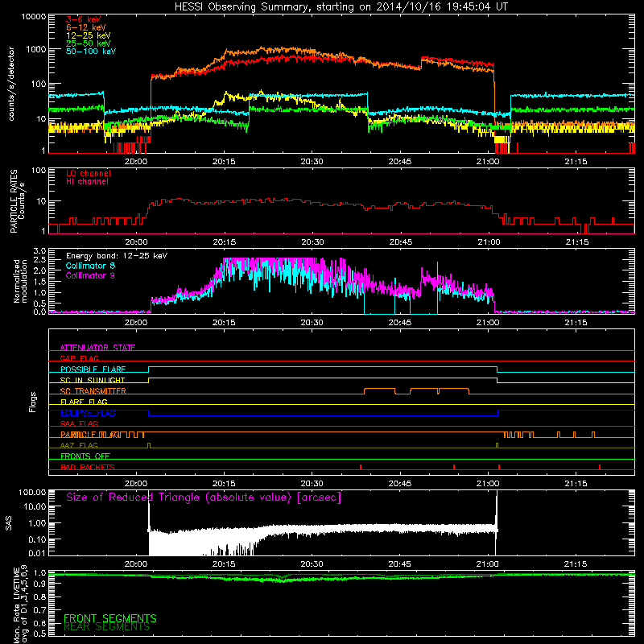The width and height of the screenshot is (644, 644).
Task: Select the 3-6 keV legend label
Action: [x=84, y=19]
